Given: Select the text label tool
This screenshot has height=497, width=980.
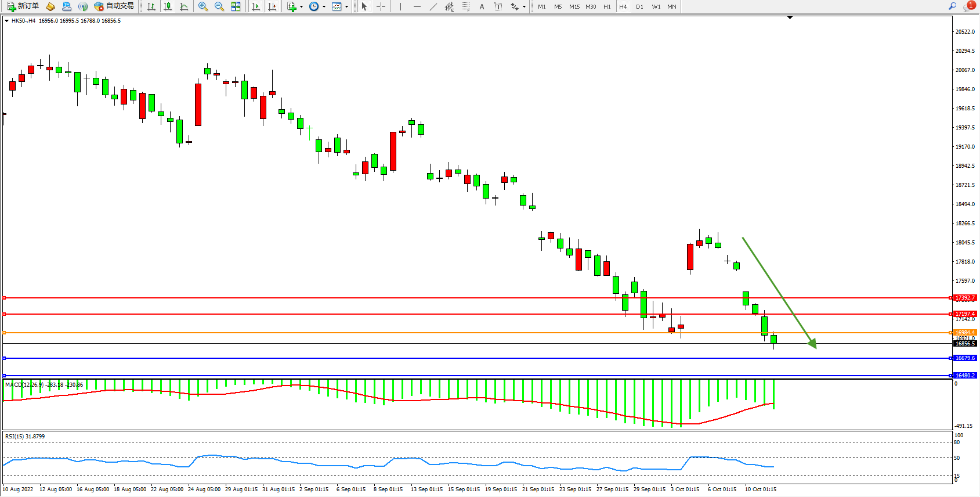Looking at the screenshot, I should pyautogui.click(x=498, y=6).
